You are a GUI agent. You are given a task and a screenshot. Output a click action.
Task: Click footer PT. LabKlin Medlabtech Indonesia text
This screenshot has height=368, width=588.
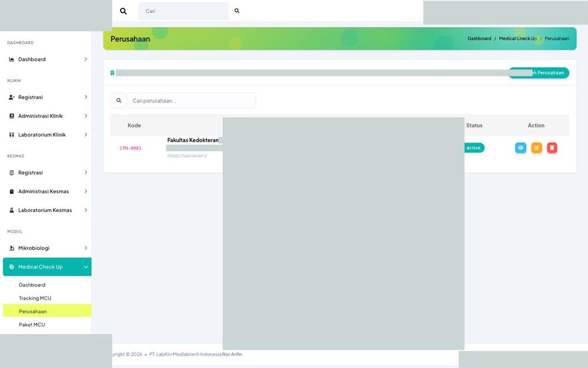tap(185, 354)
